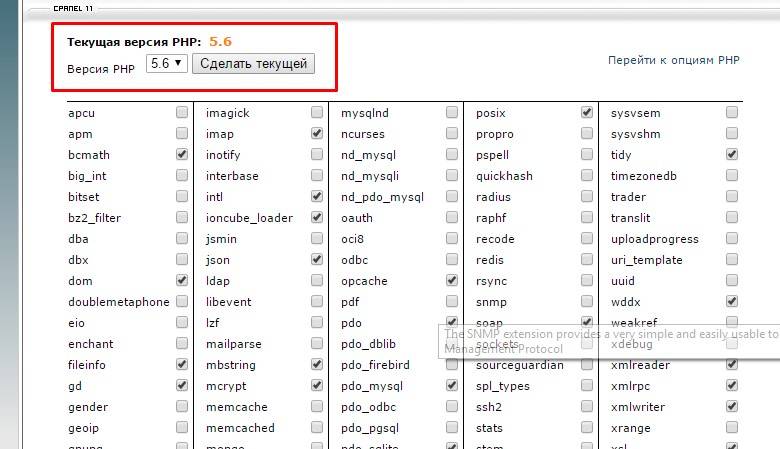Image resolution: width=780 pixels, height=449 pixels.
Task: Enable the radius checkbox
Action: coord(587,196)
